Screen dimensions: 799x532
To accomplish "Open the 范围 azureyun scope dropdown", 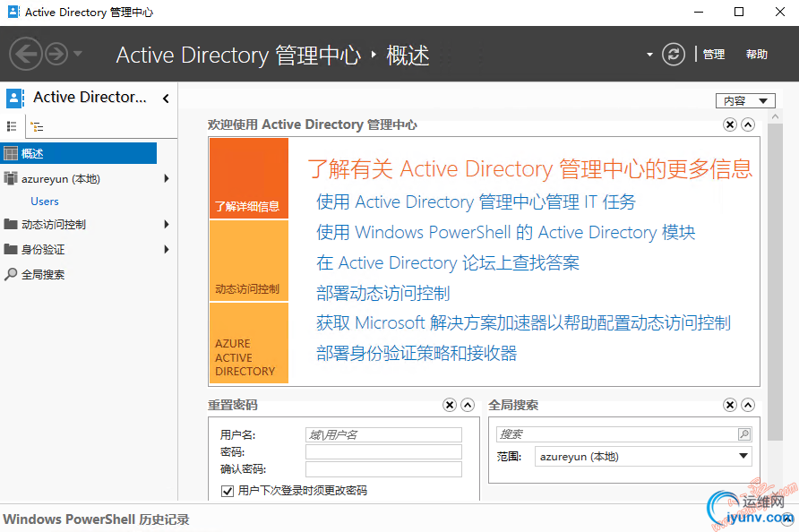I will (x=743, y=457).
